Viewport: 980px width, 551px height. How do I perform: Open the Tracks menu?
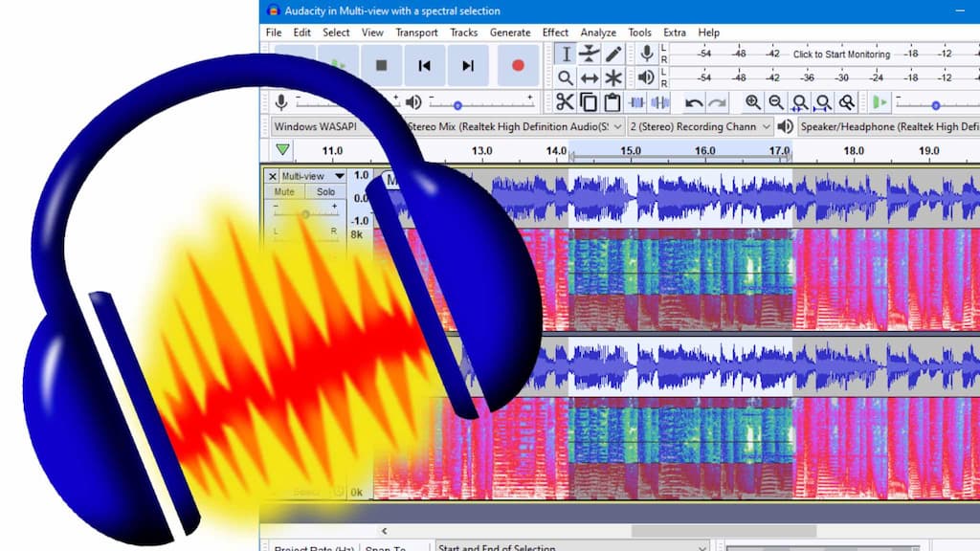pyautogui.click(x=464, y=33)
